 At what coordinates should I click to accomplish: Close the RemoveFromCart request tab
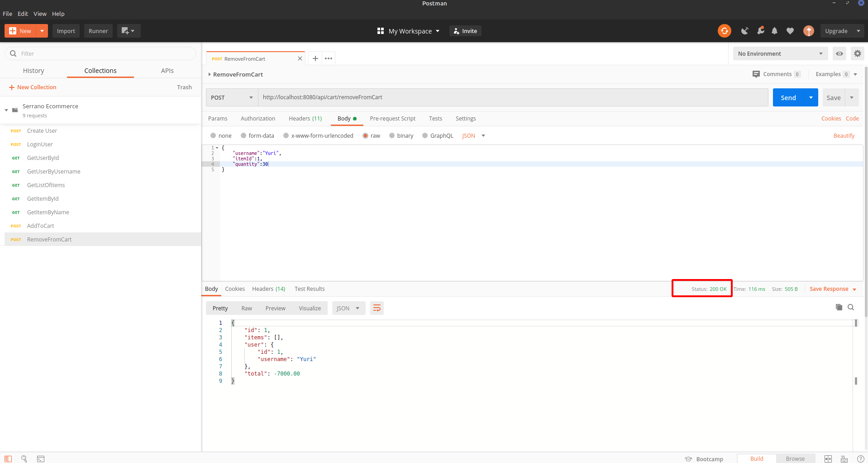[300, 58]
